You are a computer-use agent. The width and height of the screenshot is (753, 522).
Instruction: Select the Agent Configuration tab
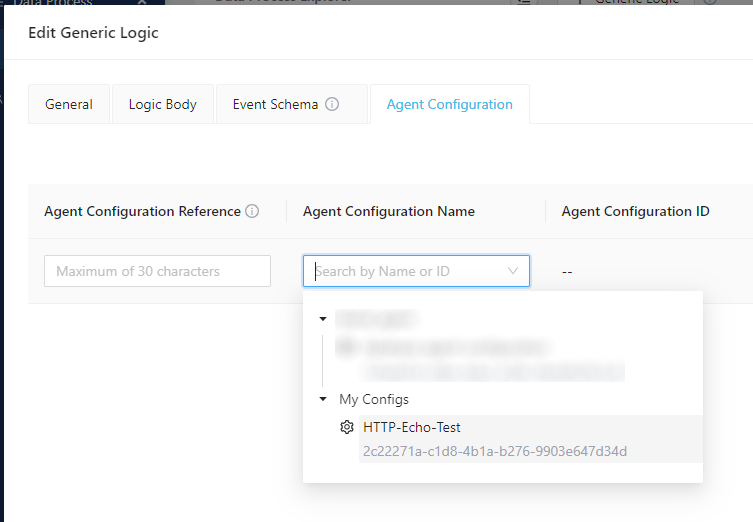(x=449, y=104)
